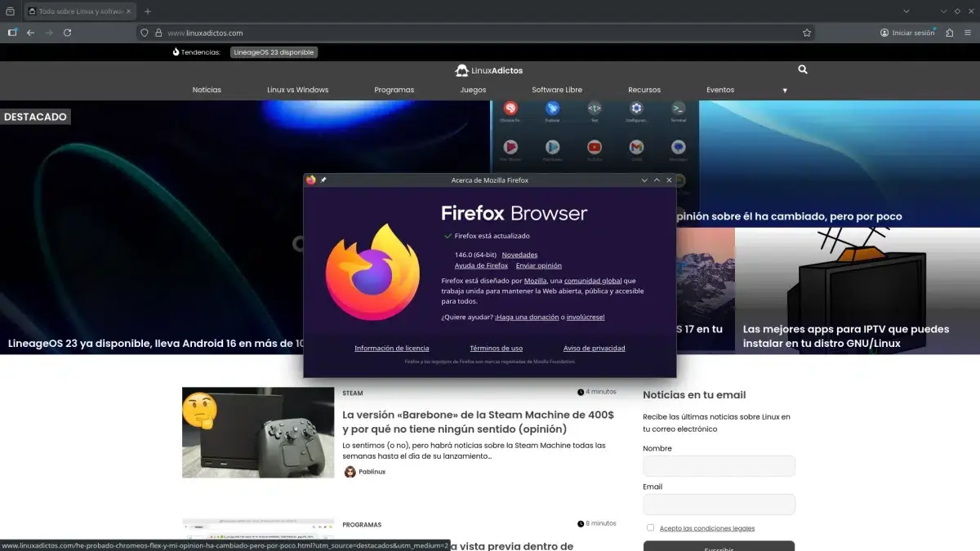Collapse the About dialog using its chevron
The image size is (980, 551).
pyautogui.click(x=644, y=180)
